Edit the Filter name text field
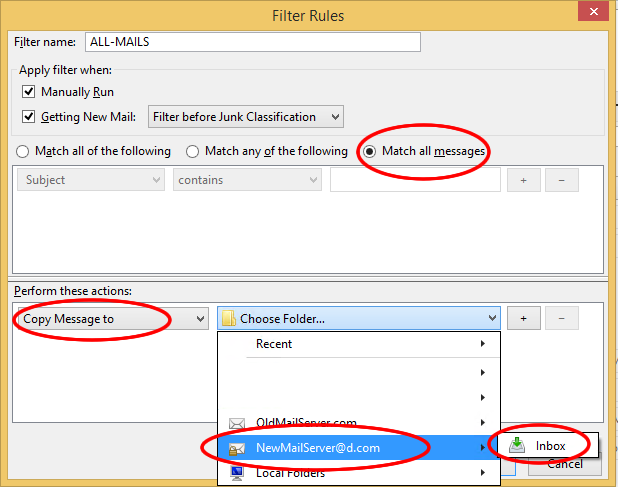 (x=253, y=42)
